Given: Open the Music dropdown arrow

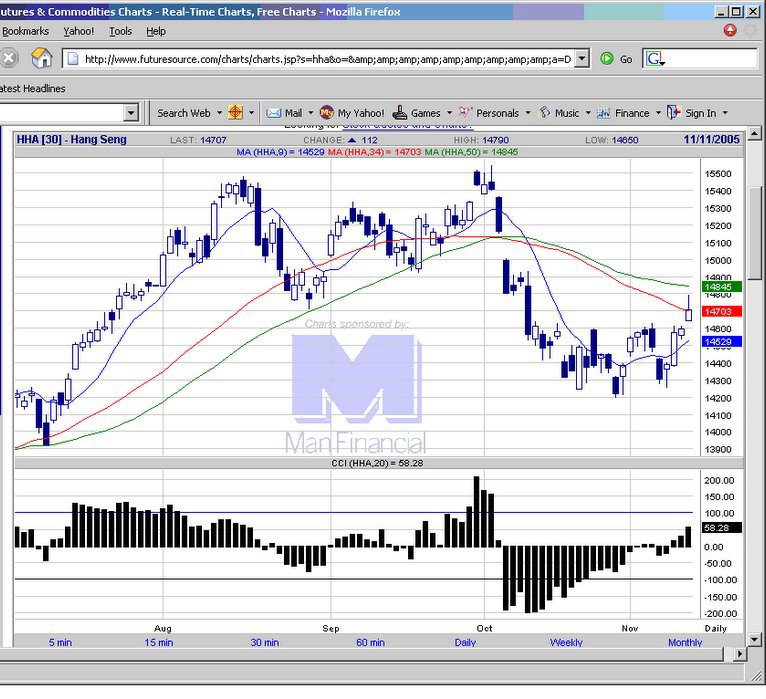Looking at the screenshot, I should pos(588,113).
